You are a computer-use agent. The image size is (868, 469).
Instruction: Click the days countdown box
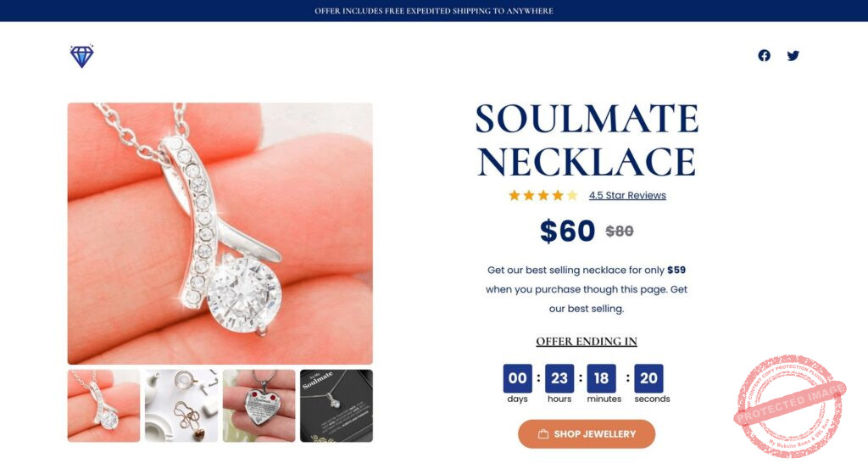[517, 378]
